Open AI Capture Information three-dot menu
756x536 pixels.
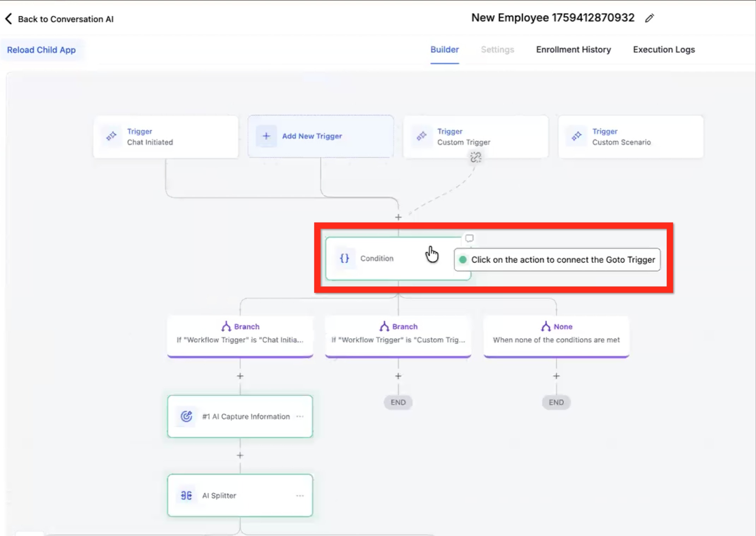pyautogui.click(x=300, y=416)
